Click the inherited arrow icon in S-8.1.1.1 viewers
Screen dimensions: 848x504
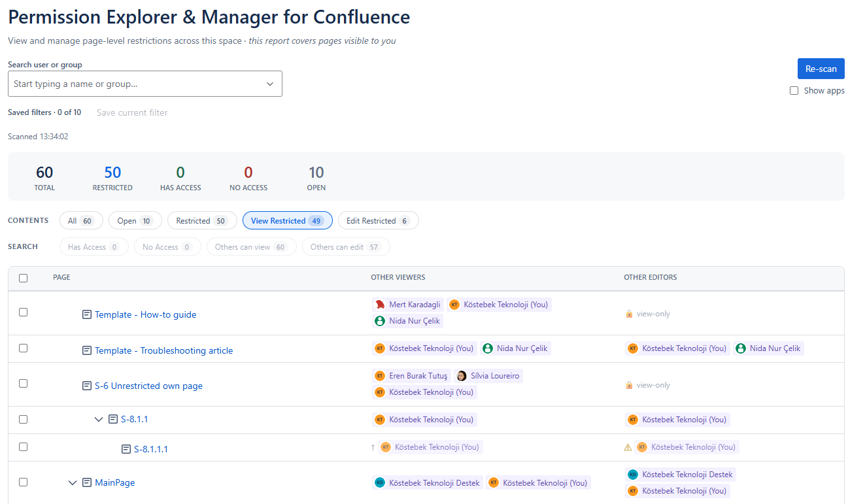coord(373,447)
